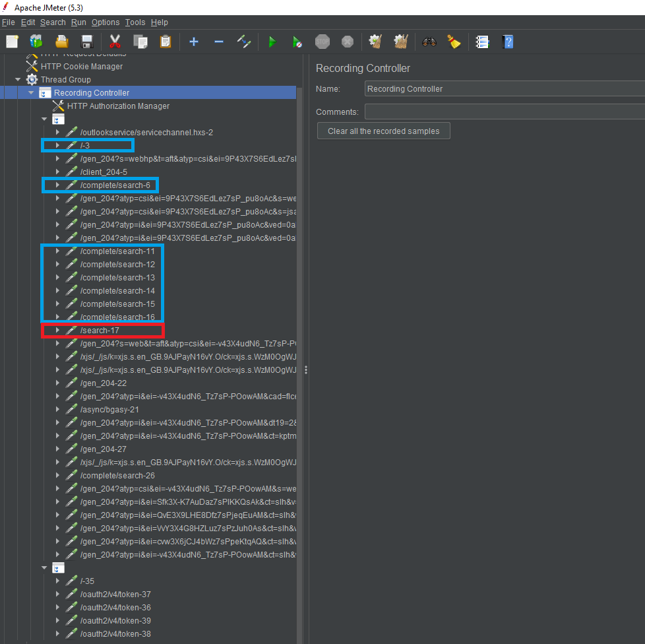Select HTTP Authorization Manager in tree

click(118, 106)
